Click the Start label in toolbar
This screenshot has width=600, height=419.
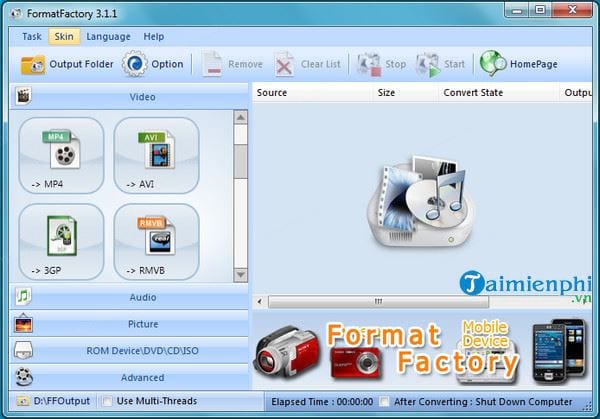point(454,64)
